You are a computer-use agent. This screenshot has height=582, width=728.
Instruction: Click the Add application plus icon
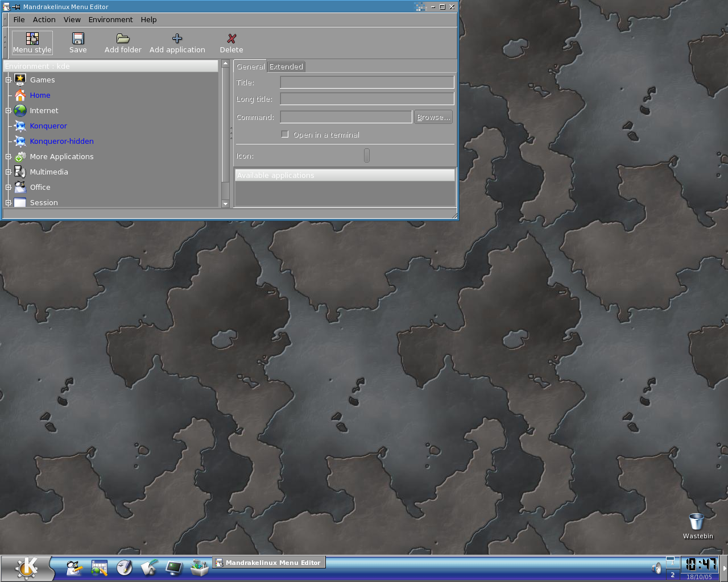[177, 39]
